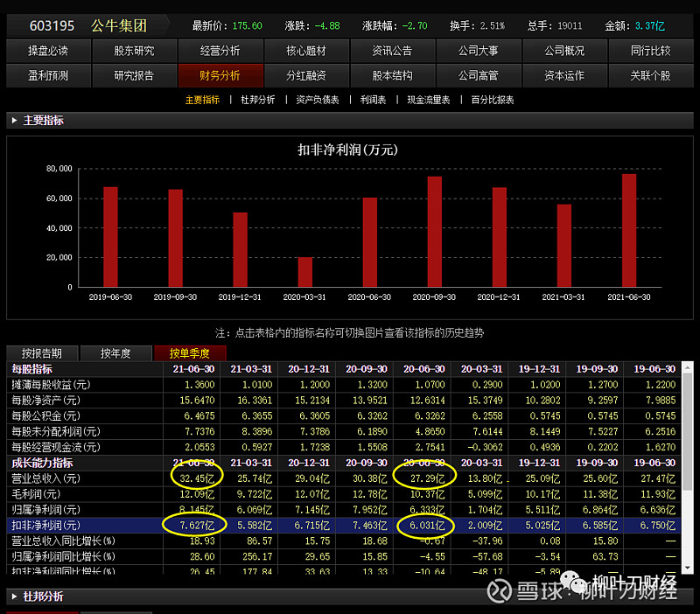
Task: Go to 公司概况 page
Action: coord(564,51)
